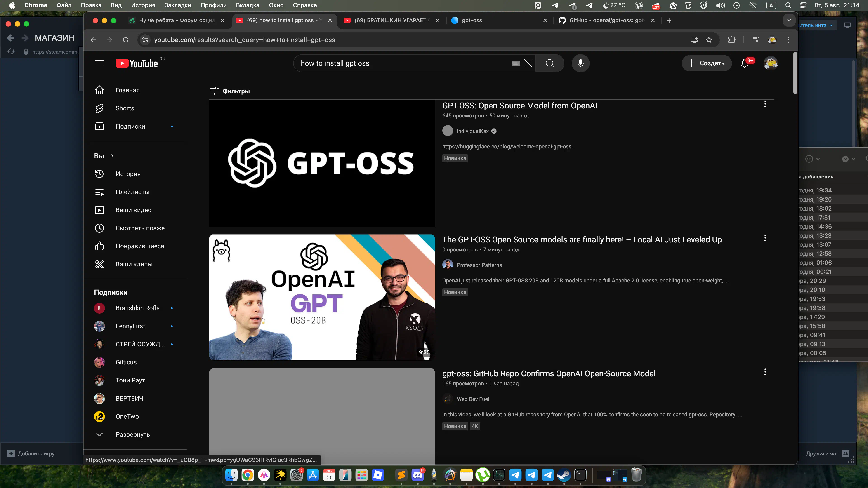
Task: Switch to the gpt-oss tab
Action: pyautogui.click(x=499, y=20)
